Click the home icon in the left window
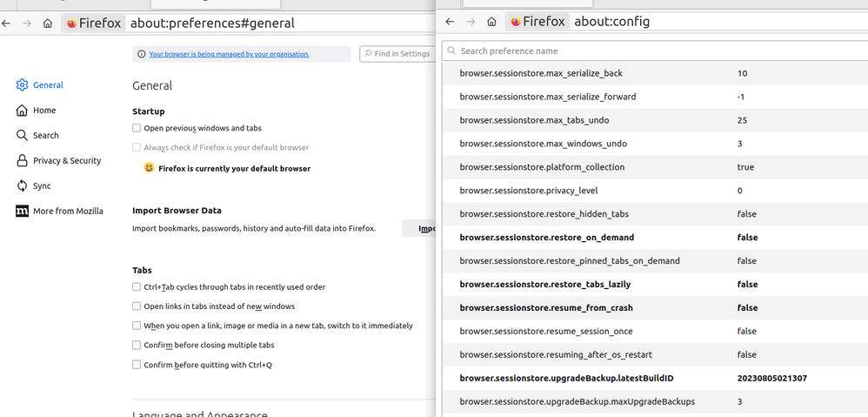This screenshot has height=417, width=868. (47, 24)
